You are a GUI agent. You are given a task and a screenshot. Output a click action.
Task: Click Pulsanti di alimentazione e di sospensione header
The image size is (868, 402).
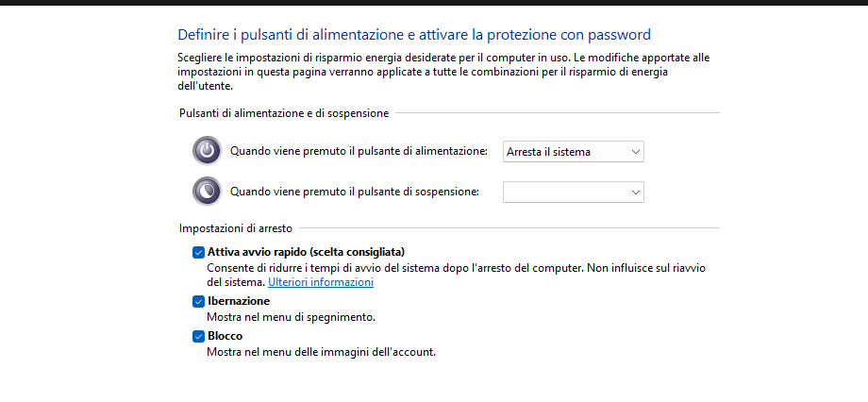pos(283,113)
